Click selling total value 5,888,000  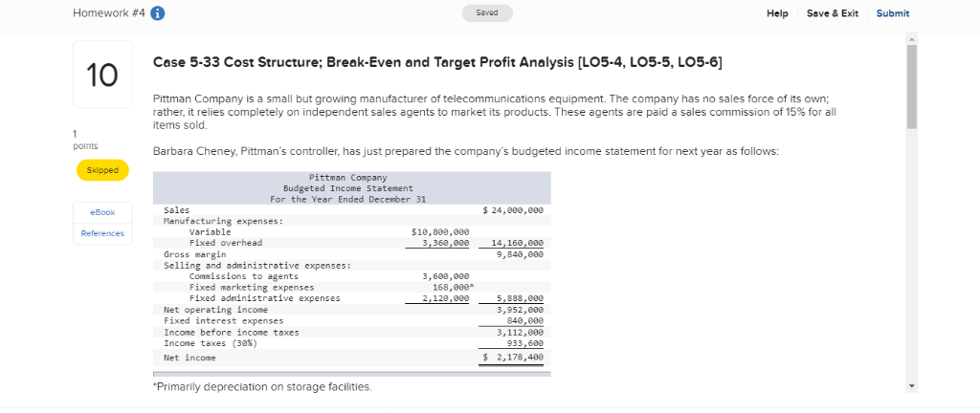pyautogui.click(x=520, y=299)
